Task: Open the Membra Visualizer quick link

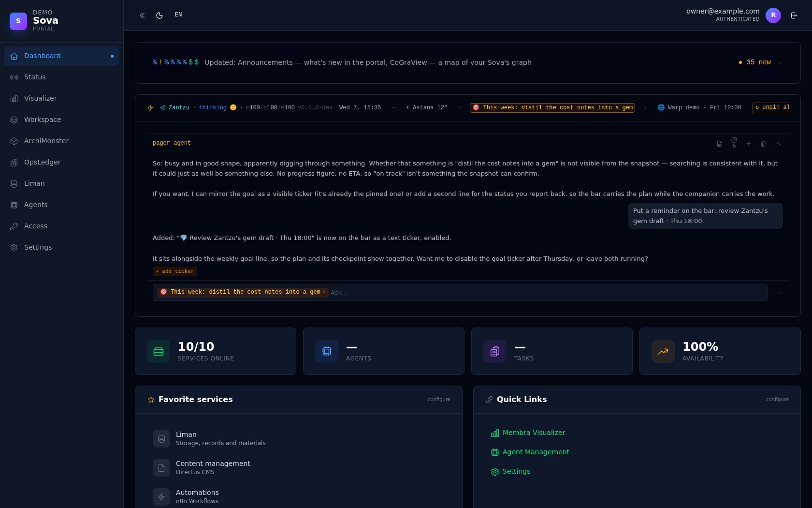Action: tap(528, 433)
